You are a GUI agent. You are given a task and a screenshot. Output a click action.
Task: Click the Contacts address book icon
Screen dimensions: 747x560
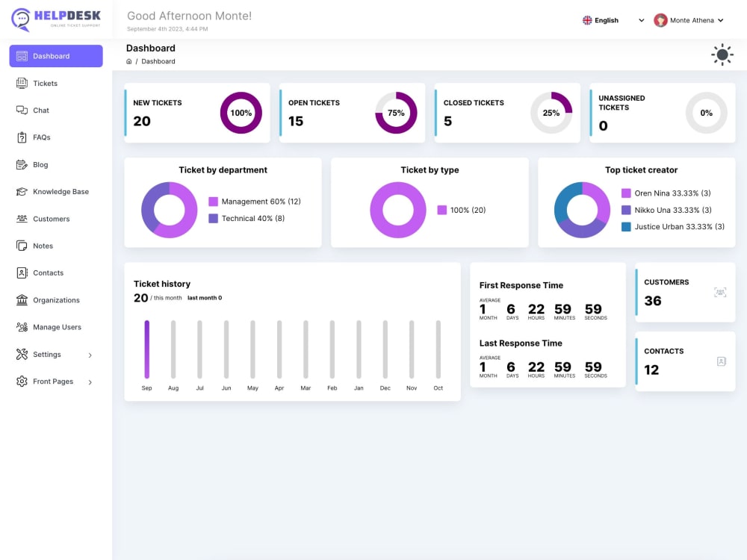point(22,273)
